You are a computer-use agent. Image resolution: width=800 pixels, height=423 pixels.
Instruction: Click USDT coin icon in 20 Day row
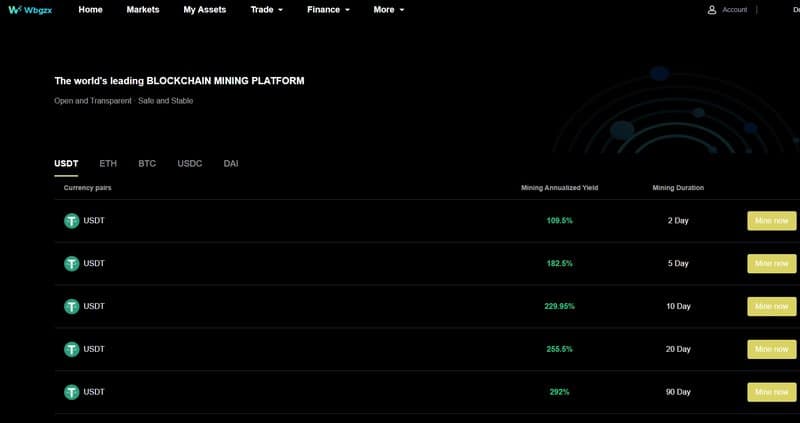[x=71, y=350]
